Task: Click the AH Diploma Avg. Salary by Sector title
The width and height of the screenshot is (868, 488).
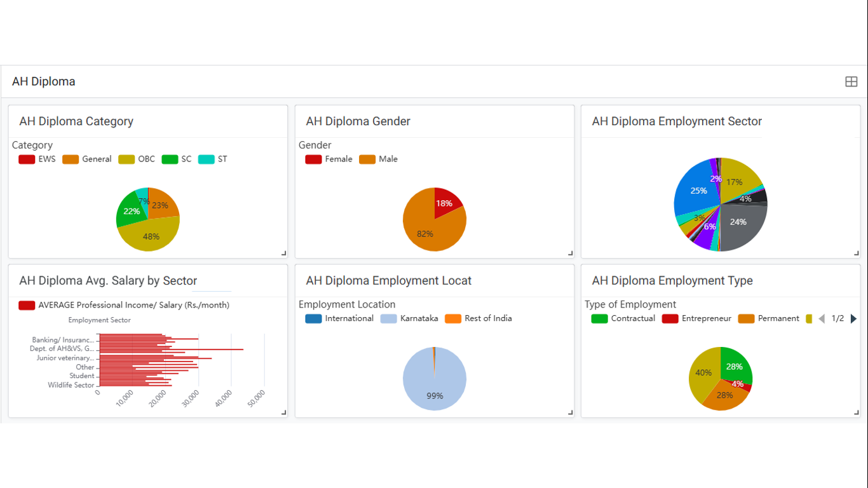Action: pos(108,281)
